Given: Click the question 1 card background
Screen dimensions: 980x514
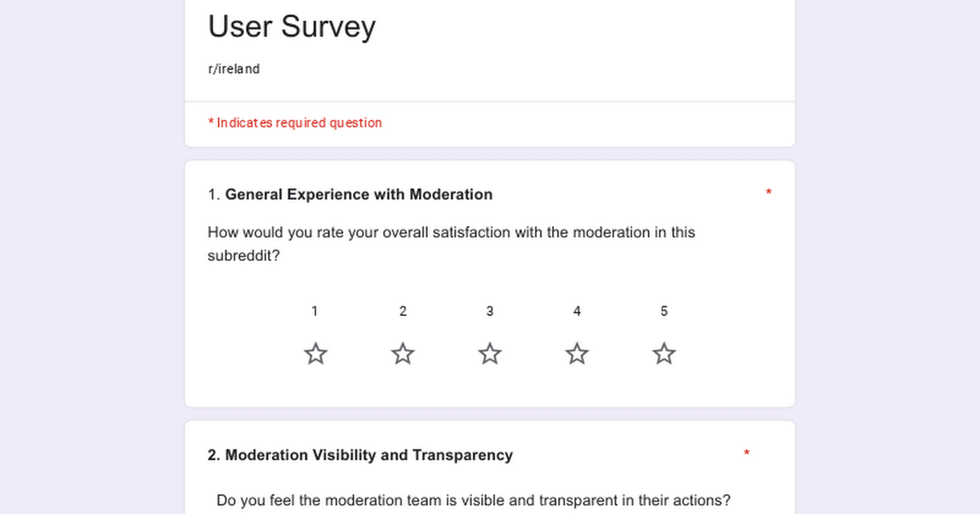Looking at the screenshot, I should coord(490,284).
